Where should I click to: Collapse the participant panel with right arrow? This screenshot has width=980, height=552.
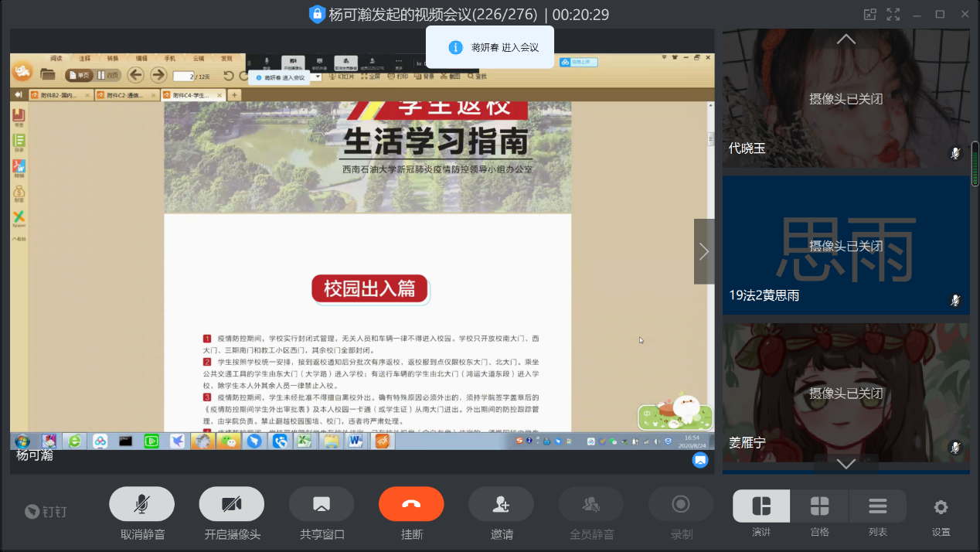coord(703,251)
